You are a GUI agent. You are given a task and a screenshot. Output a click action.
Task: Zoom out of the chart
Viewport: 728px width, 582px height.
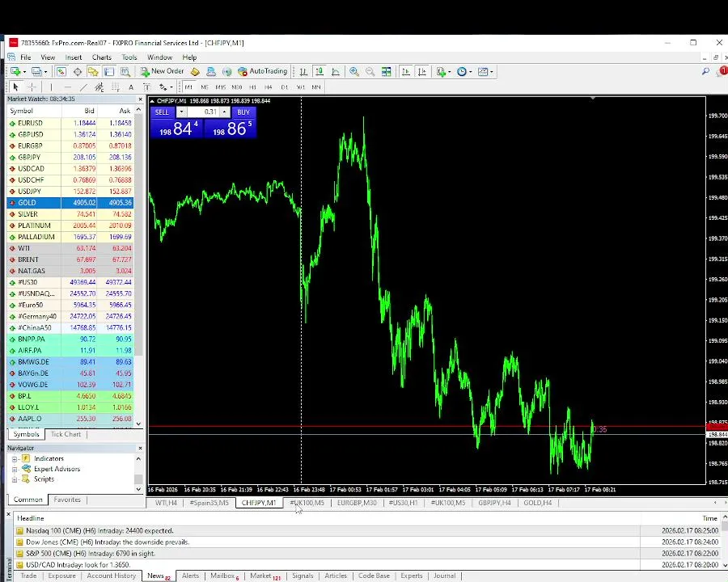pyautogui.click(x=370, y=71)
